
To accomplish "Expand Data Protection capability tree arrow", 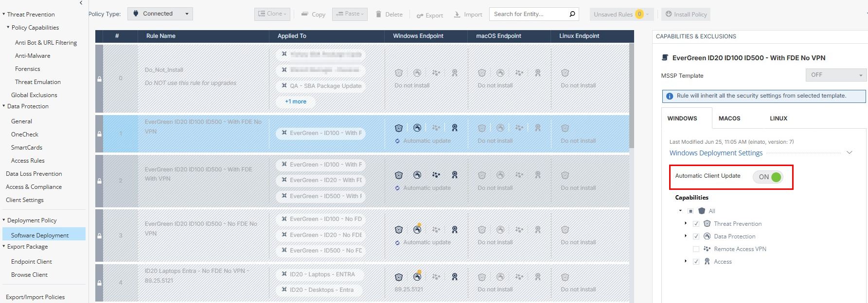I will (x=686, y=236).
